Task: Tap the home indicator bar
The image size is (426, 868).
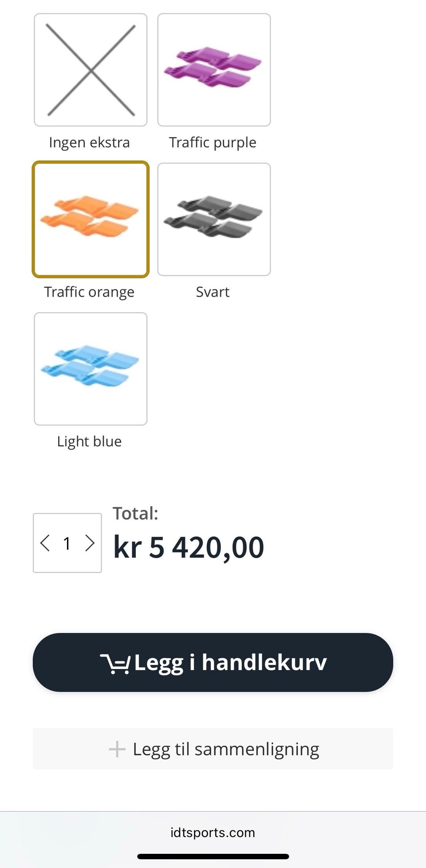Action: (x=213, y=856)
